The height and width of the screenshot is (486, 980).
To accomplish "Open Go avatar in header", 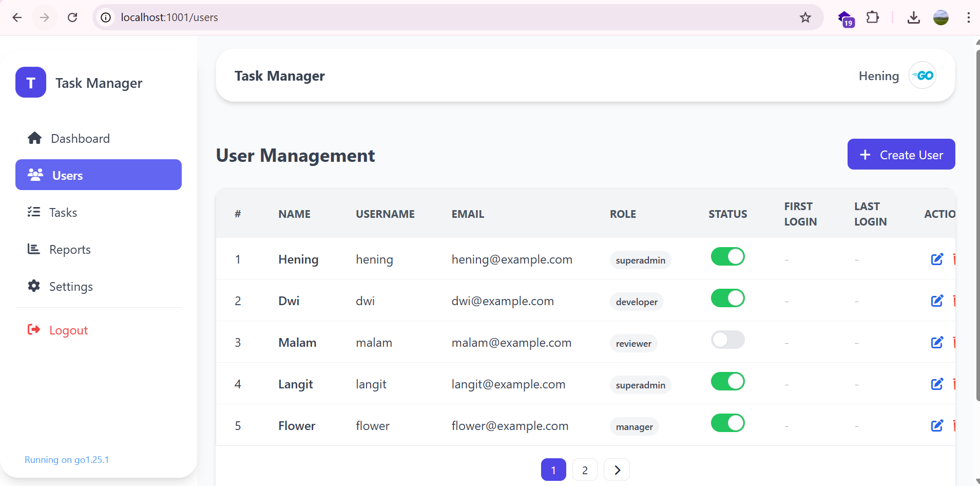I will 923,76.
